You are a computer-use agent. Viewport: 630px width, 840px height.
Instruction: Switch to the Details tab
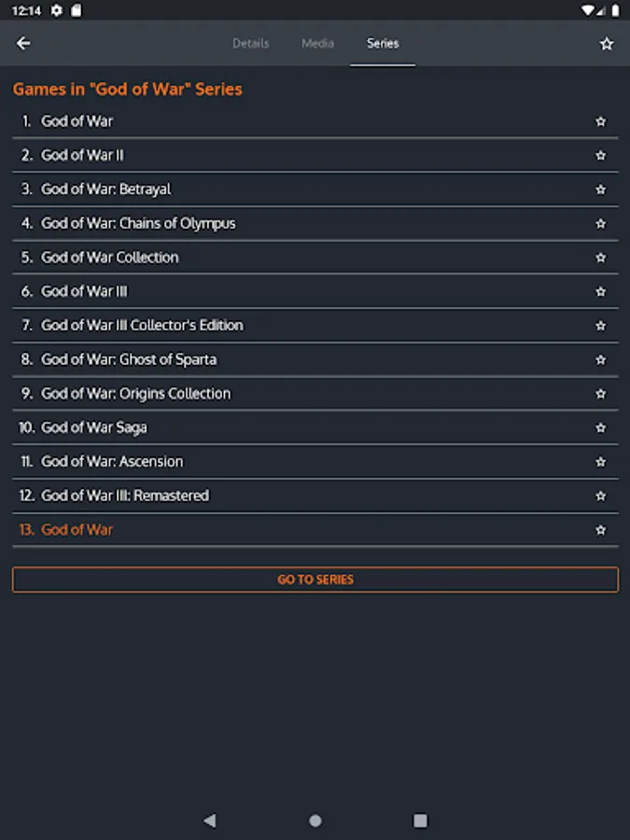(250, 44)
